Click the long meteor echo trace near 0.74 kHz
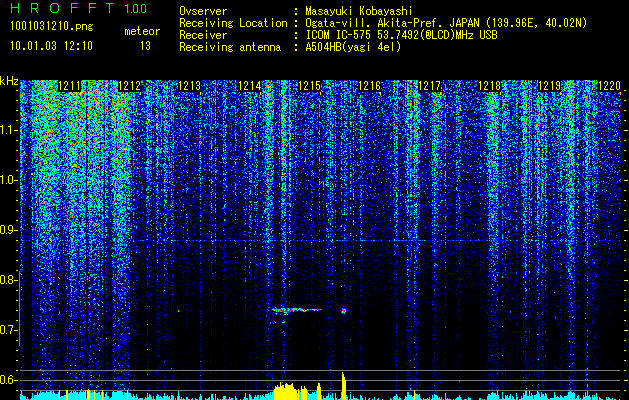 click(x=297, y=310)
